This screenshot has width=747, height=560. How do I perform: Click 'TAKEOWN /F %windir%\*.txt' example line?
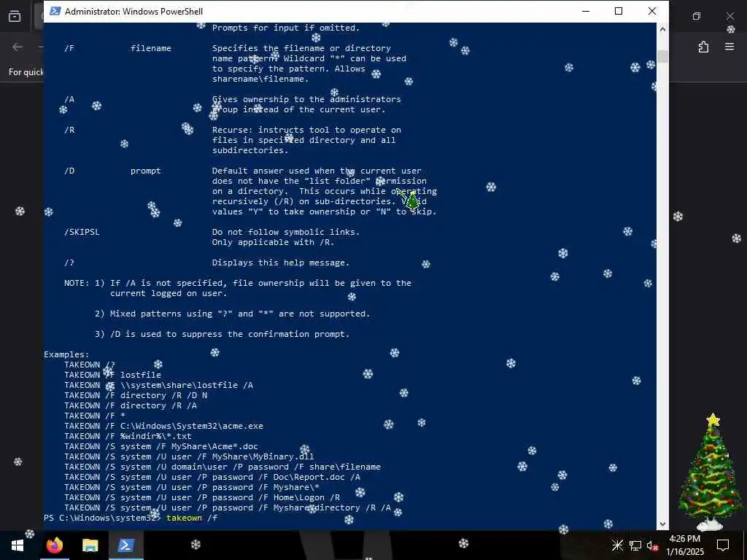(x=128, y=436)
